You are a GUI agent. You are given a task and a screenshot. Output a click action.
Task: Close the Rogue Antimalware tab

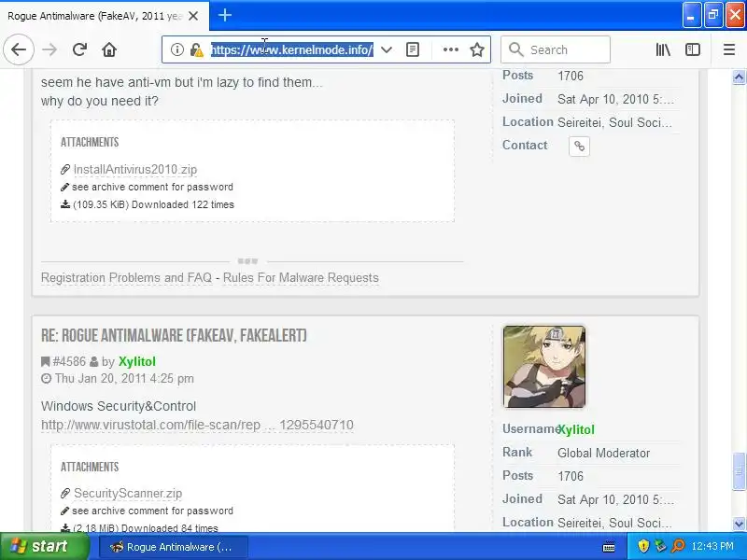click(x=193, y=16)
